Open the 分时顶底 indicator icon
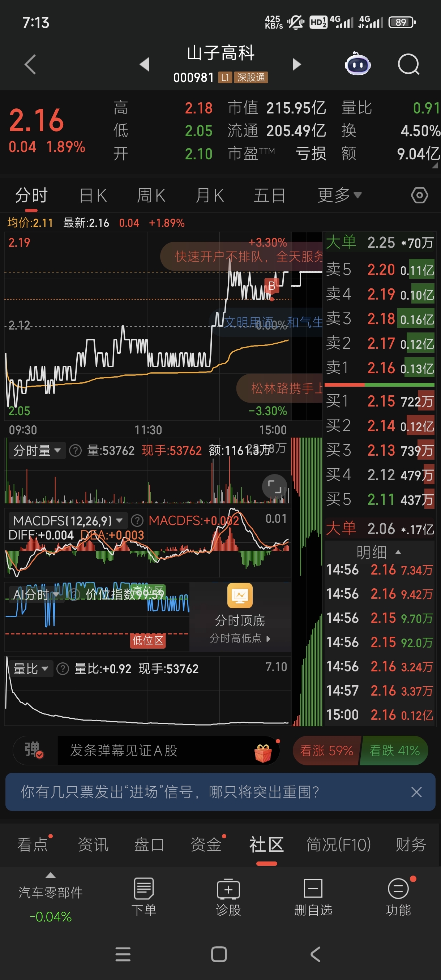 click(x=240, y=596)
